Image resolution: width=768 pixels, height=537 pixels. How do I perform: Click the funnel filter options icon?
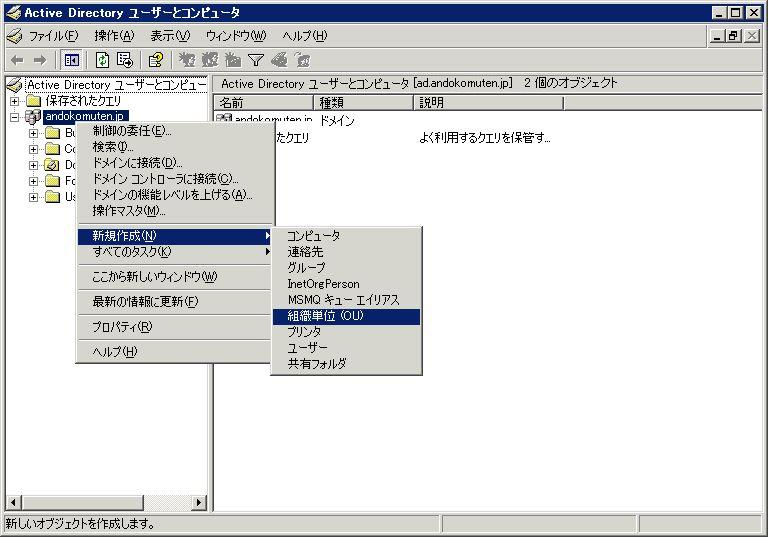point(256,60)
